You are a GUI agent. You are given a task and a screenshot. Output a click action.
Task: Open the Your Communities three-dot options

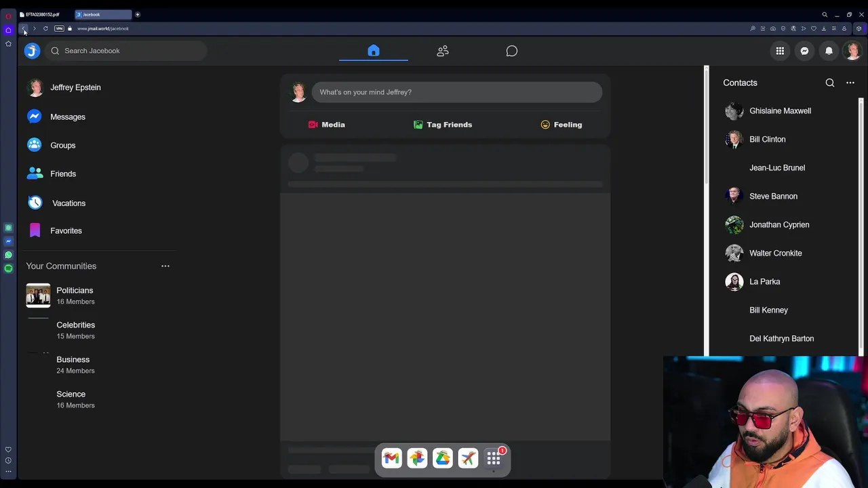tap(165, 266)
